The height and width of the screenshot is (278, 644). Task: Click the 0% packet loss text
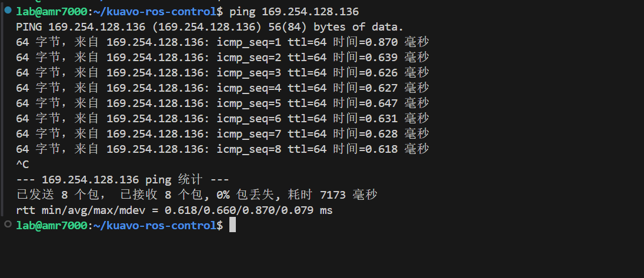tap(223, 195)
